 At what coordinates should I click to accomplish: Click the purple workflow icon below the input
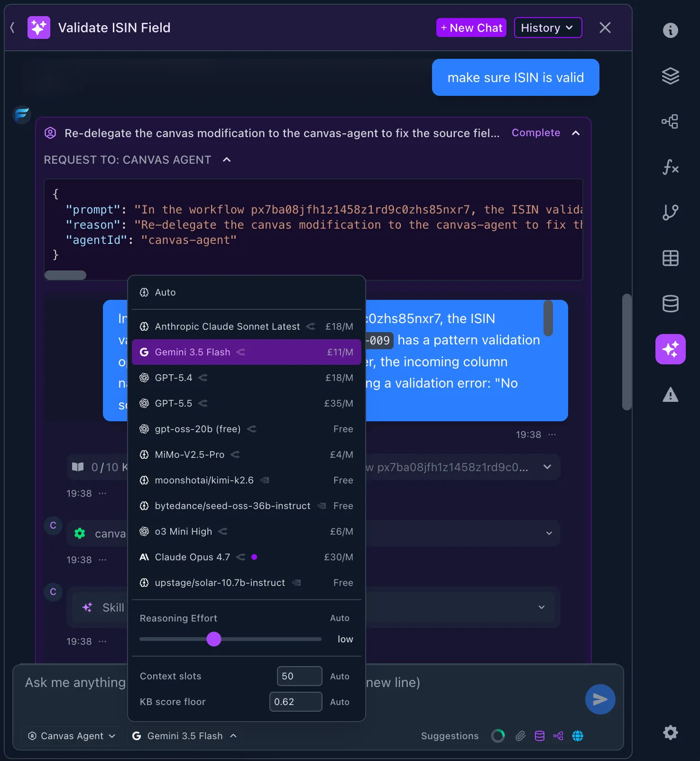coord(558,736)
